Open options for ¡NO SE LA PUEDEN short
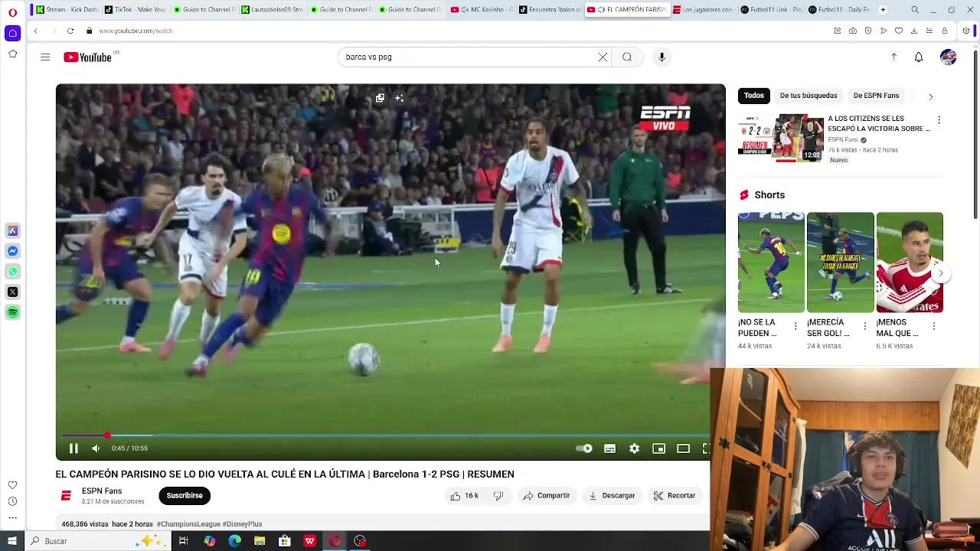The height and width of the screenshot is (551, 980). click(795, 327)
